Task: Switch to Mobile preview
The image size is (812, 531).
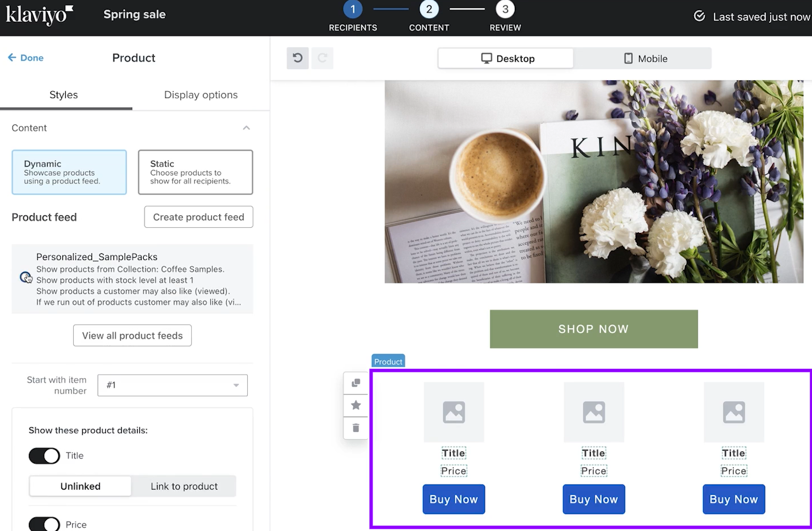Action: pyautogui.click(x=645, y=58)
